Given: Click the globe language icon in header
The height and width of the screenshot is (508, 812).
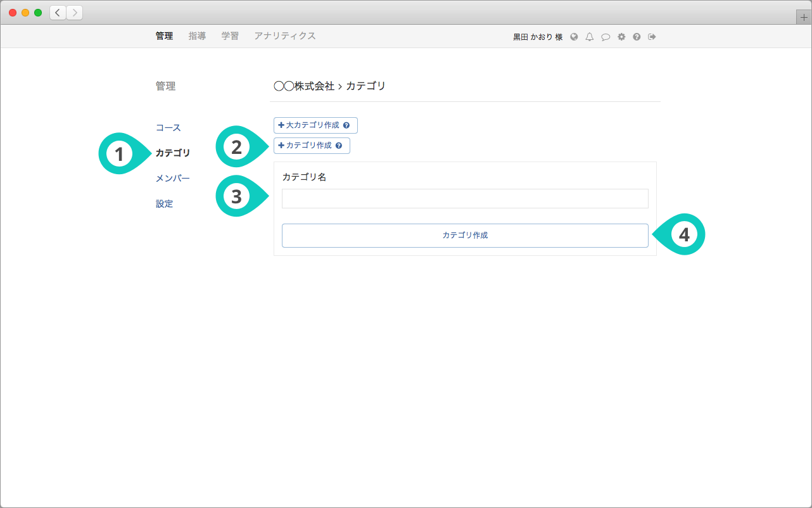Looking at the screenshot, I should tap(574, 37).
